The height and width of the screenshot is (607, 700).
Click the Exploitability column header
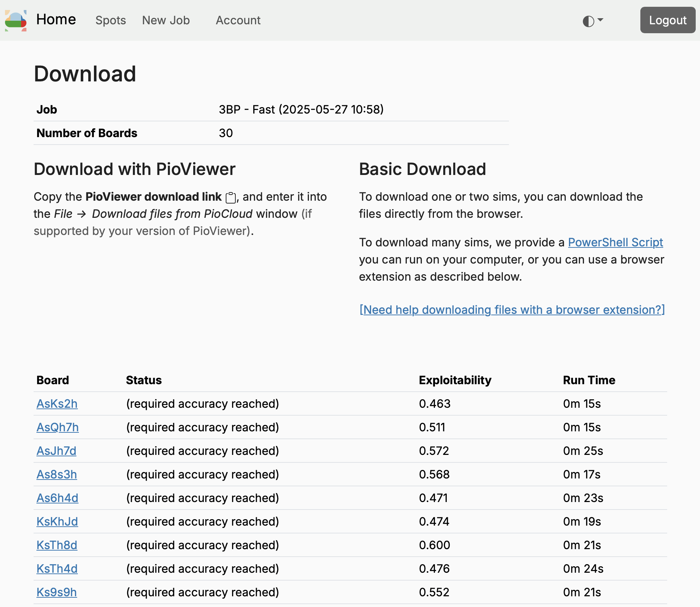click(x=455, y=380)
